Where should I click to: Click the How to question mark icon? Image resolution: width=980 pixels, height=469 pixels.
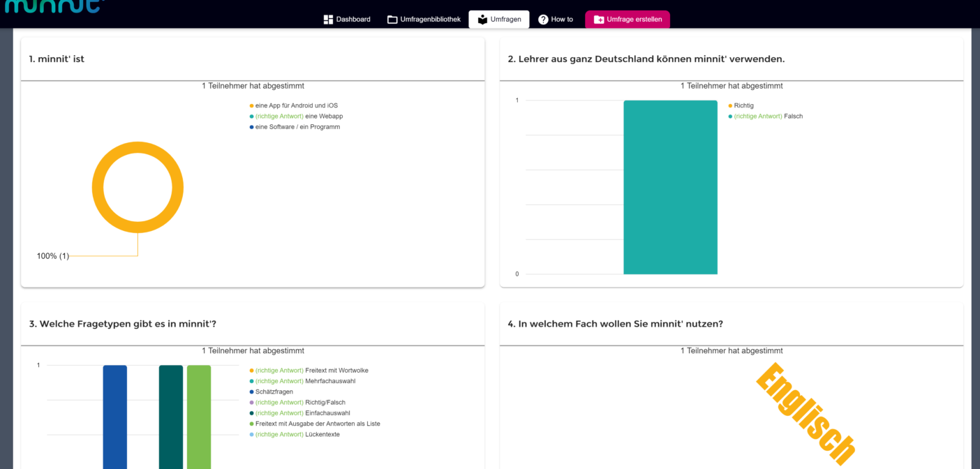tap(543, 20)
